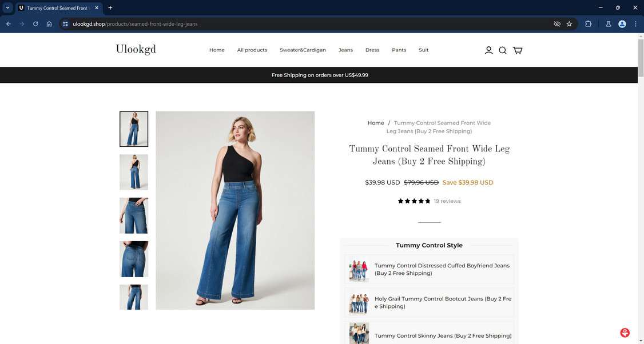The image size is (644, 344).
Task: Open All products menu item
Action: point(252,50)
